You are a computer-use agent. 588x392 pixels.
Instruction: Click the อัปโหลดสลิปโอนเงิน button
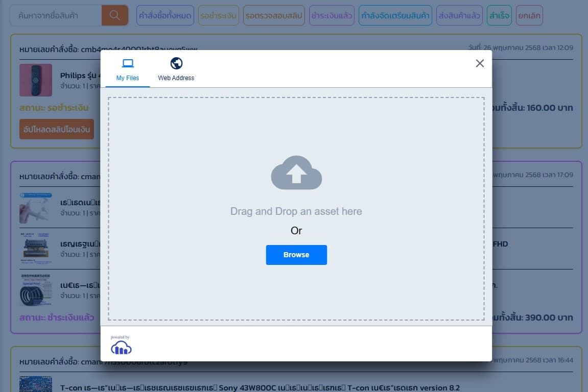(57, 129)
